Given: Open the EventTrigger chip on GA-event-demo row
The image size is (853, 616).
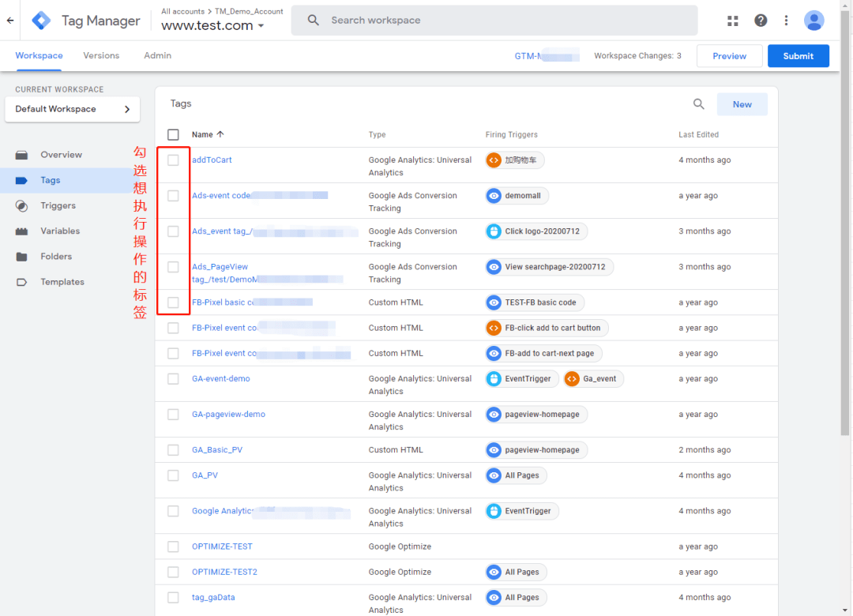Looking at the screenshot, I should click(x=522, y=379).
